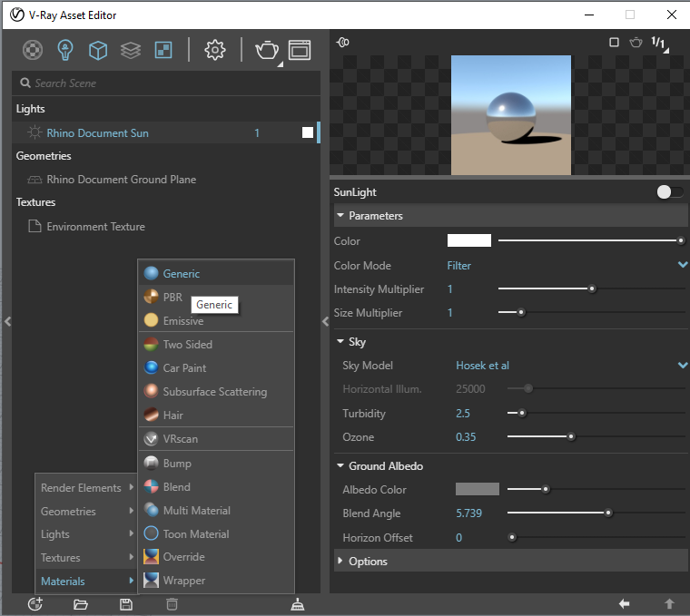Open the Lights category lightbulb icon
The width and height of the screenshot is (690, 616).
[x=65, y=50]
